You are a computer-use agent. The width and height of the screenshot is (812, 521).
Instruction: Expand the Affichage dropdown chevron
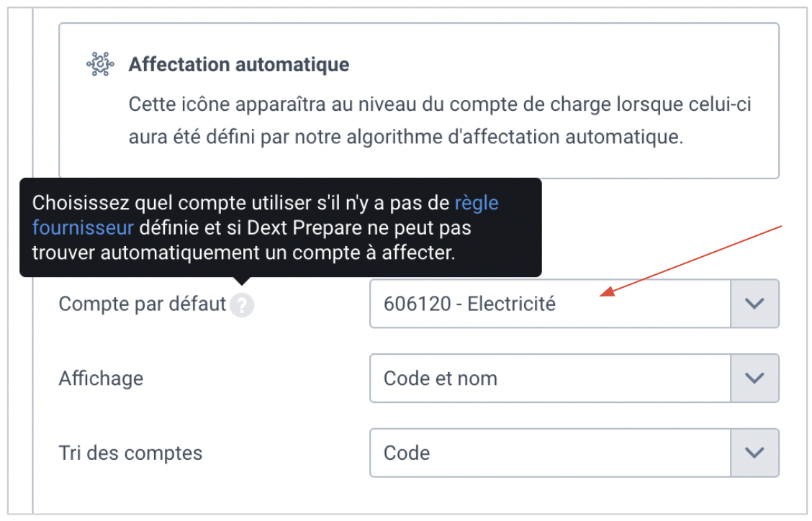[754, 378]
